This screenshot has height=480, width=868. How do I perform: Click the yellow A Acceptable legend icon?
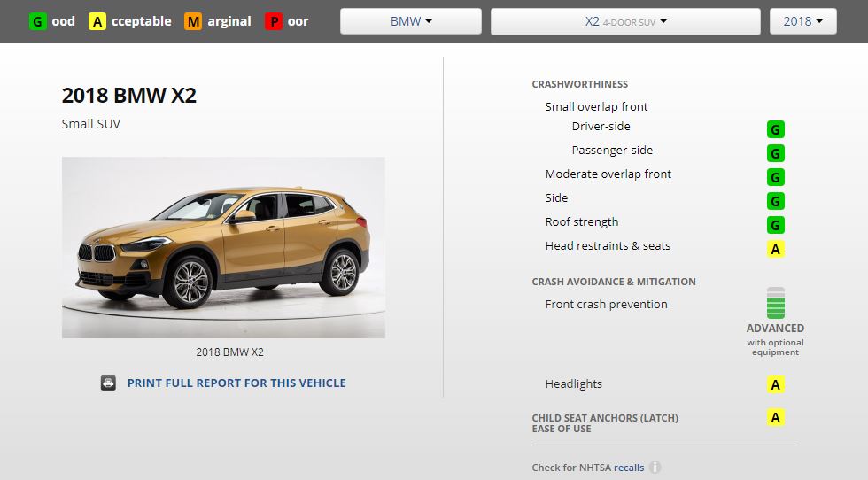(x=97, y=21)
